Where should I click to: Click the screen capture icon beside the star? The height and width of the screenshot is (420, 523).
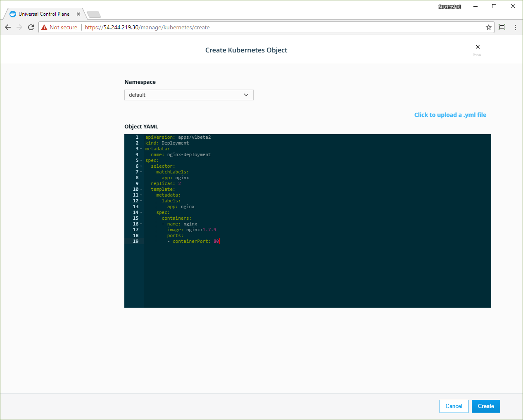[x=502, y=27]
